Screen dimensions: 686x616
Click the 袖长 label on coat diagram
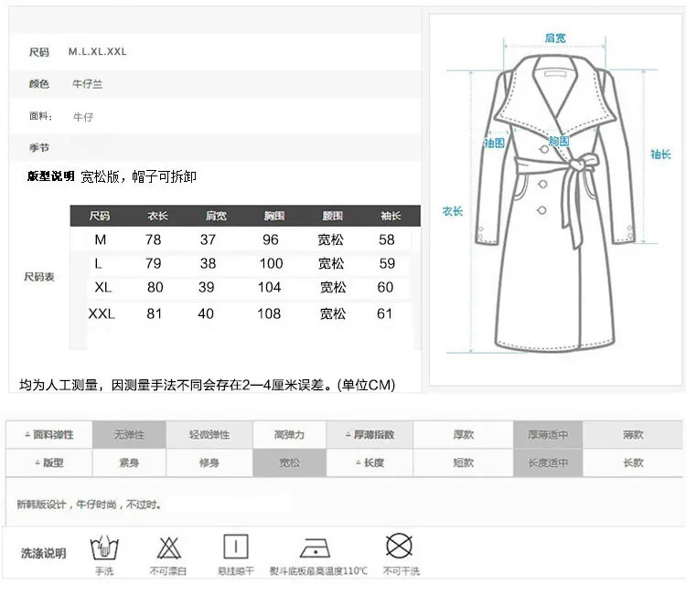click(x=660, y=154)
